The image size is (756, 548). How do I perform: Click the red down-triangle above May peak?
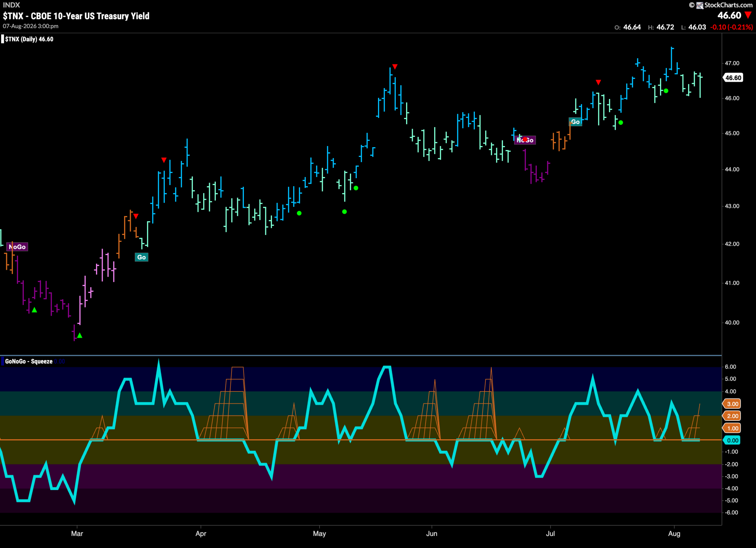pyautogui.click(x=395, y=67)
